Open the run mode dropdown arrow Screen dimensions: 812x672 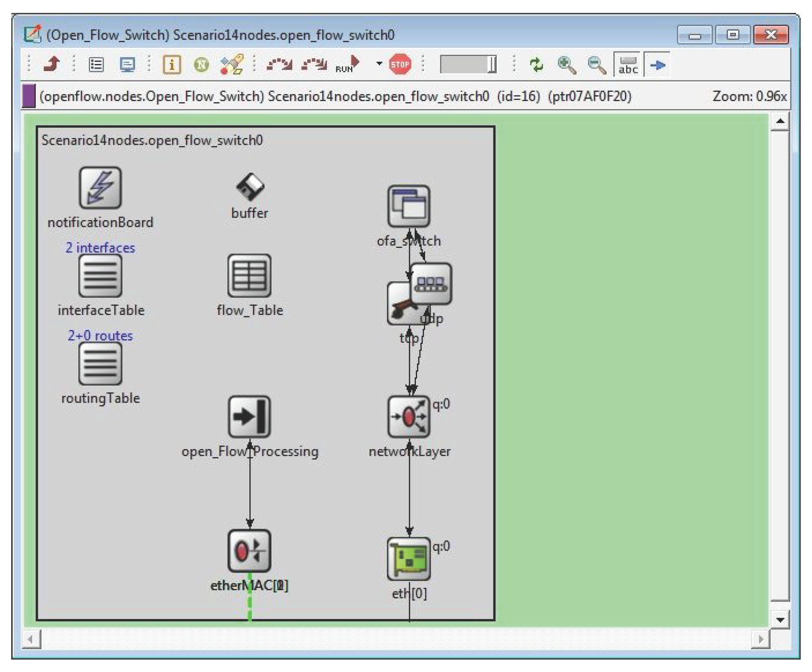point(379,64)
